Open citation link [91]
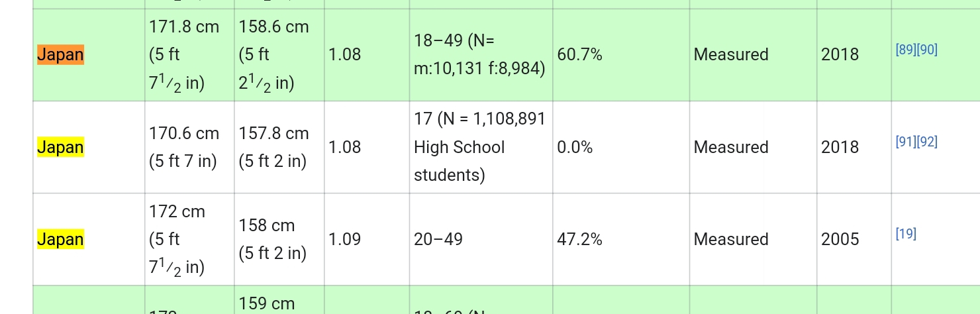 pos(905,142)
